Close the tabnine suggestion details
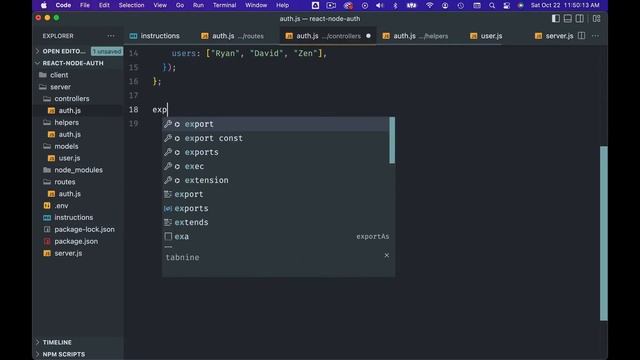This screenshot has width=640, height=360. pyautogui.click(x=387, y=256)
